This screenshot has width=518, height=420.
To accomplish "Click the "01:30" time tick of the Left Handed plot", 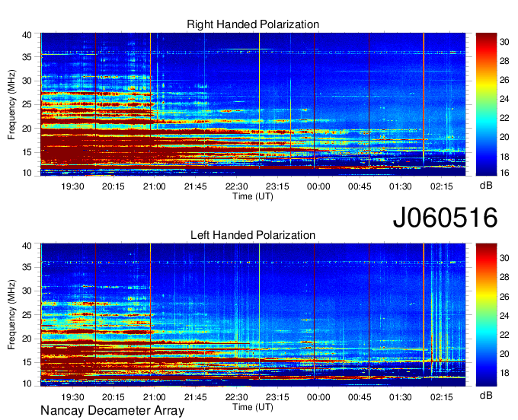I will (401, 397).
